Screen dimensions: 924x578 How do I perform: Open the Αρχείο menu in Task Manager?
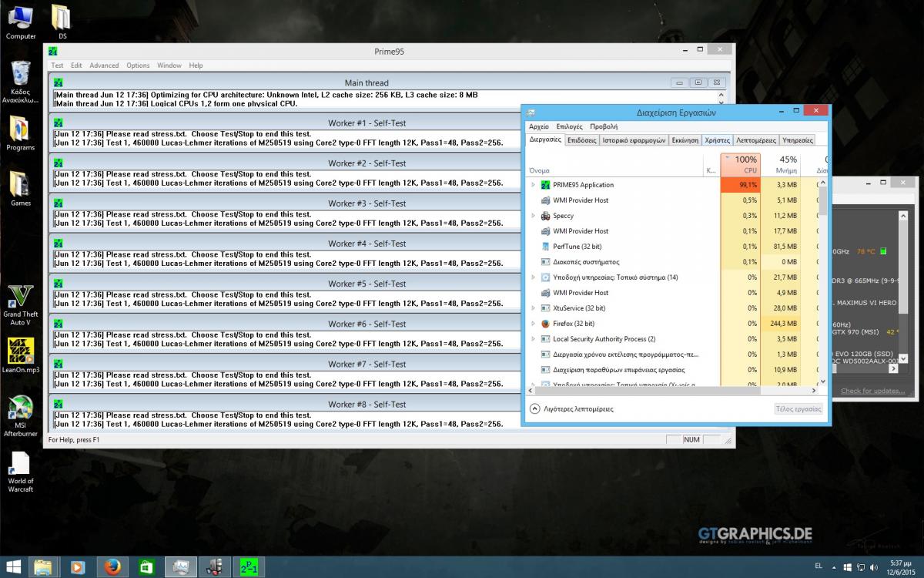coord(539,126)
